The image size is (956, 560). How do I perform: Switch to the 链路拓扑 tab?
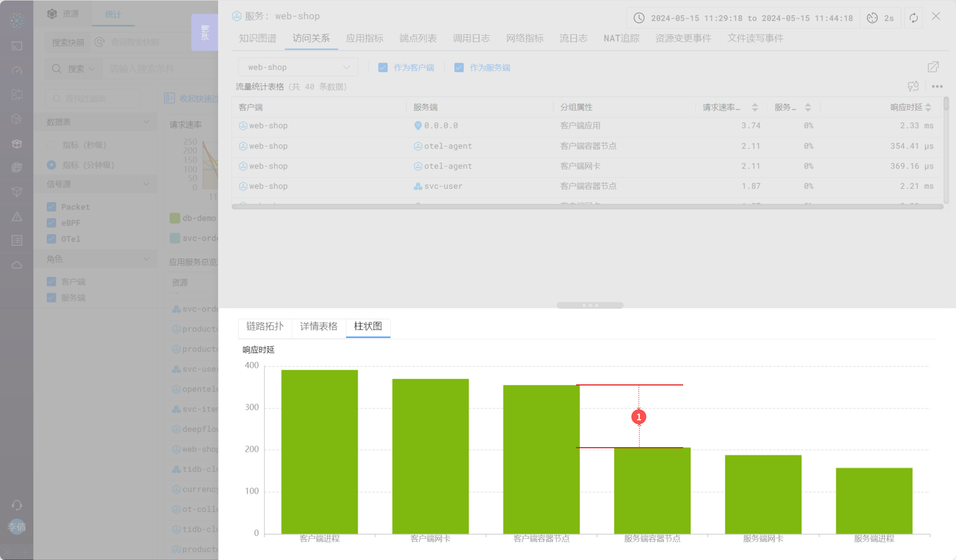point(265,326)
